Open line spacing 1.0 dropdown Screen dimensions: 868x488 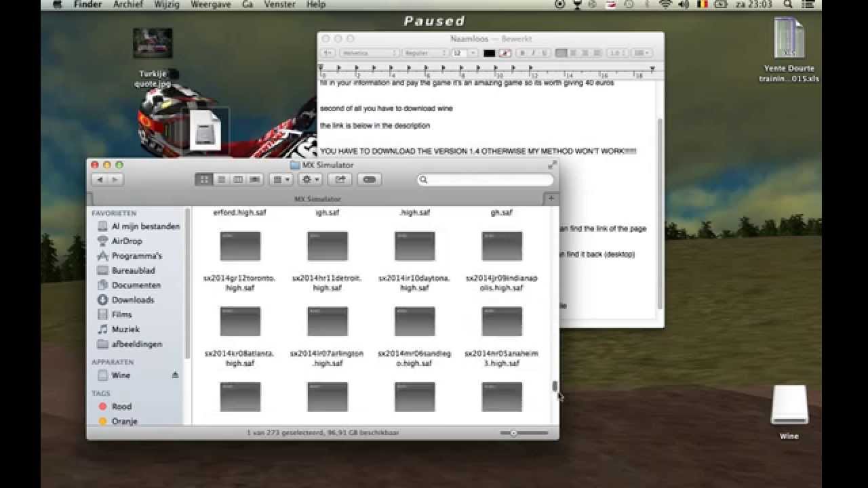click(x=617, y=53)
